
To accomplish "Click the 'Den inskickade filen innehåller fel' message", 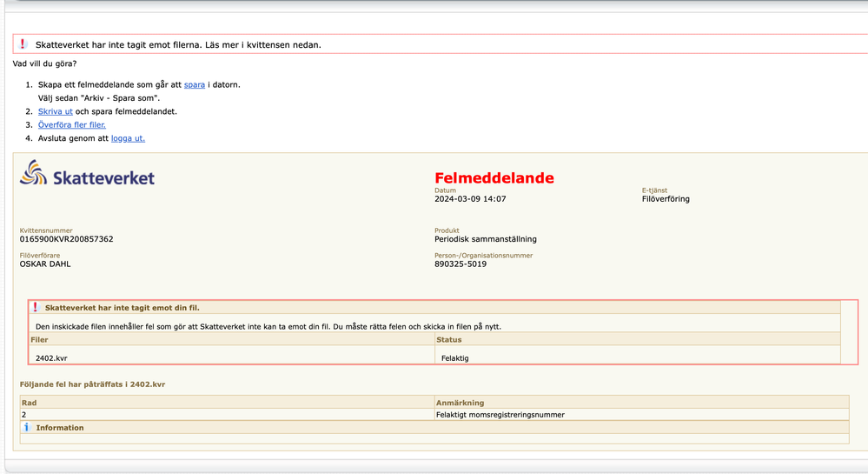I will [x=268, y=327].
